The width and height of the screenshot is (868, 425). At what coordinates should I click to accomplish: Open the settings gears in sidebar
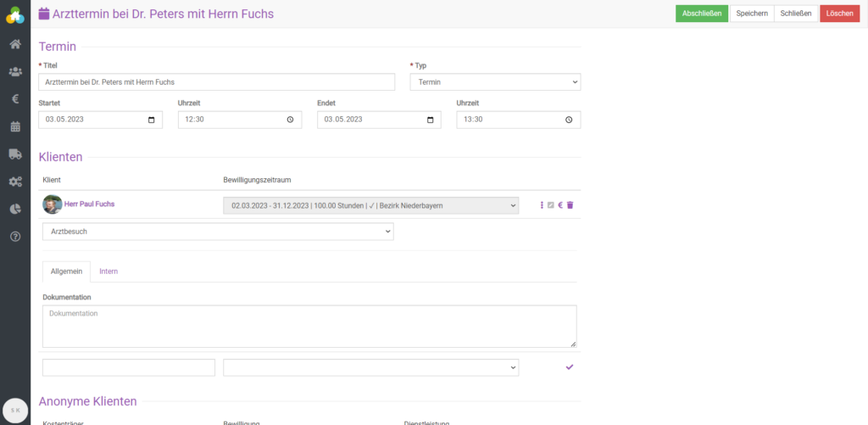(14, 182)
